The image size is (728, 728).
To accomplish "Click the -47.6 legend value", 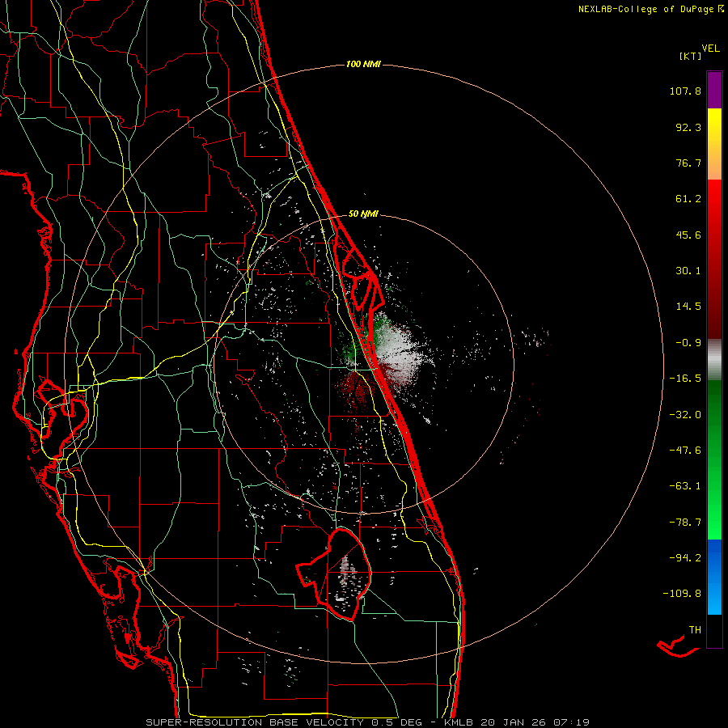I will coord(685,451).
